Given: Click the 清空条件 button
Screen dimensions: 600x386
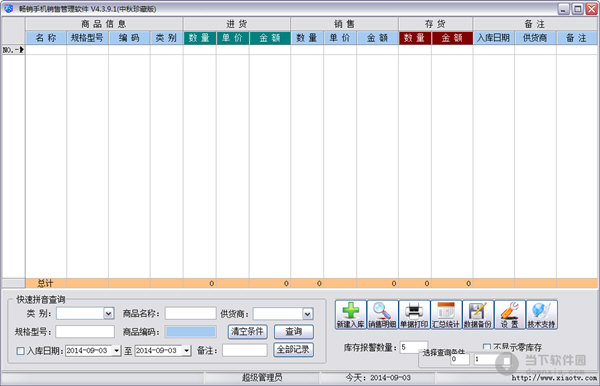Looking at the screenshot, I should coord(248,331).
